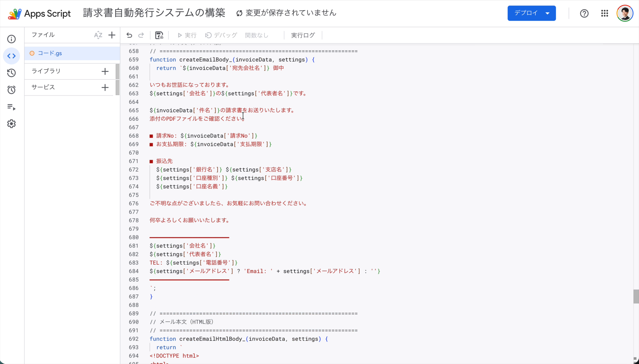
Task: Toggle alphabetical A-Z file sorting
Action: point(98,35)
